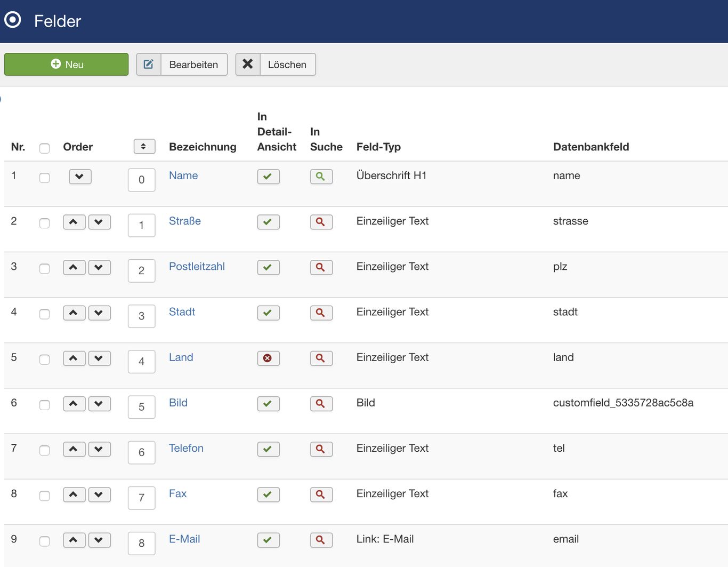Move the Telefon field down
The image size is (728, 567).
100,449
